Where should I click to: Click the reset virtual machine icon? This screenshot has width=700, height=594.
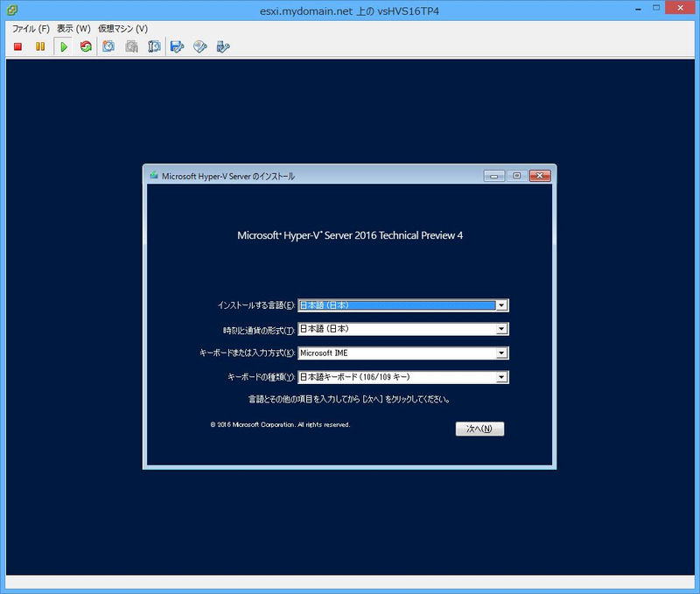tap(86, 46)
